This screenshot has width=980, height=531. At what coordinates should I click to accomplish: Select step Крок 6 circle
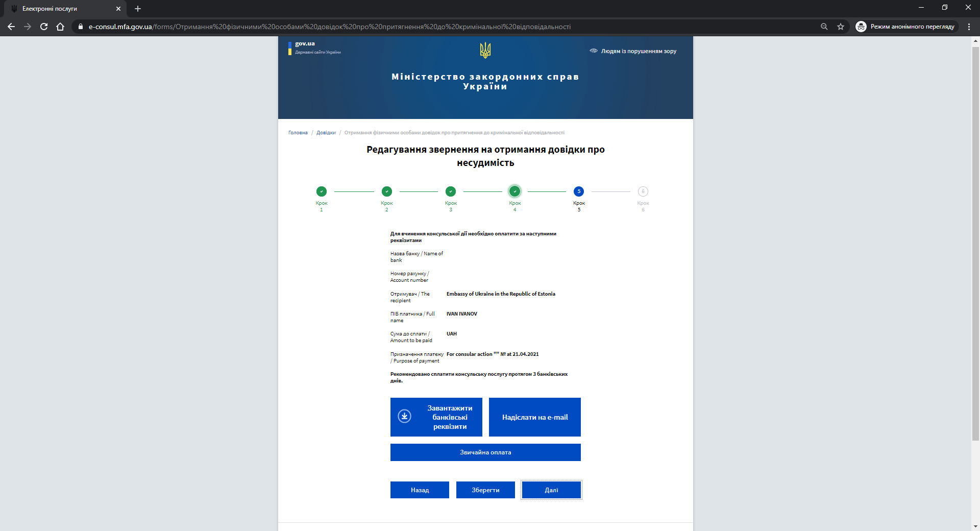[x=643, y=191]
